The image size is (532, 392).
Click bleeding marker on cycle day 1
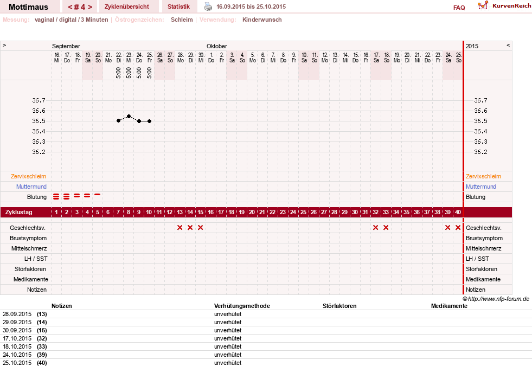(x=56, y=197)
